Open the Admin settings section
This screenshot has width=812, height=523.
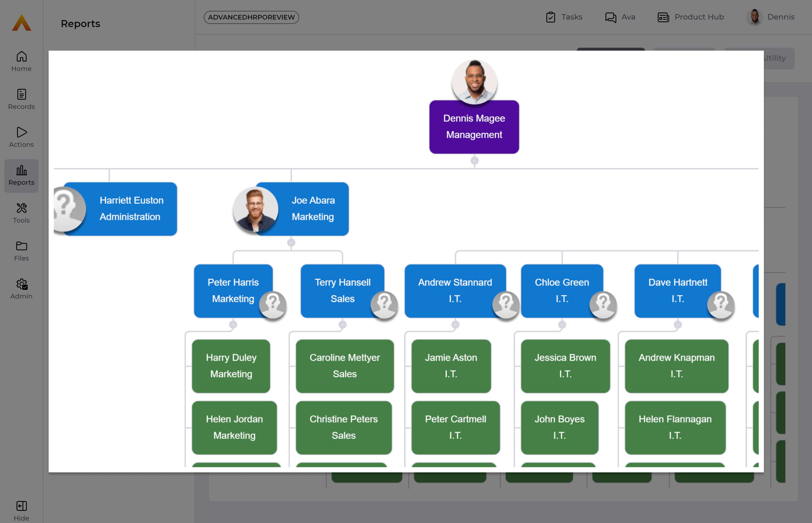point(21,289)
